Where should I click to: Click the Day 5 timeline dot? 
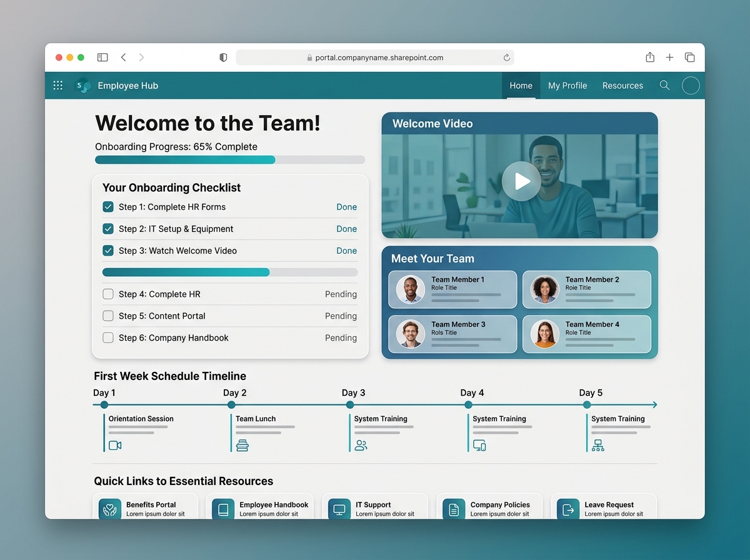click(587, 405)
